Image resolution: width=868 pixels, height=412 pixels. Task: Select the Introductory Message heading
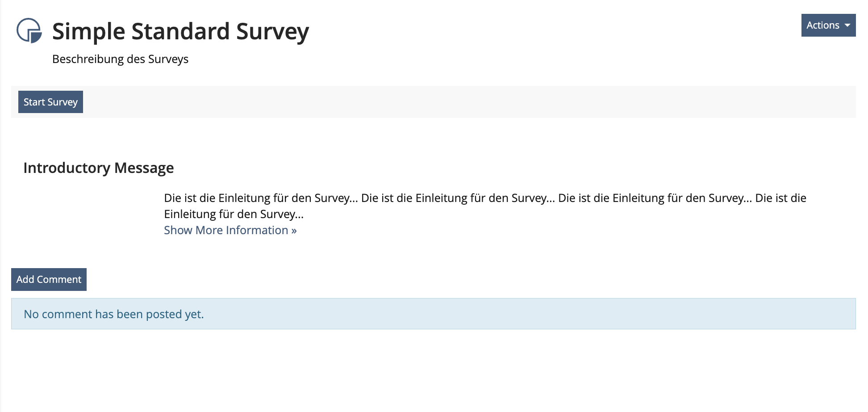98,168
